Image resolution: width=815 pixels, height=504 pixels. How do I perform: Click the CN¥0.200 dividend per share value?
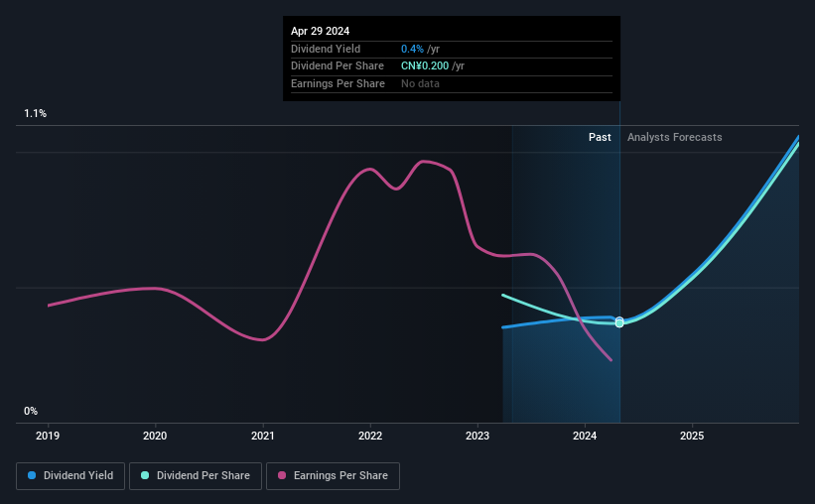click(x=425, y=66)
